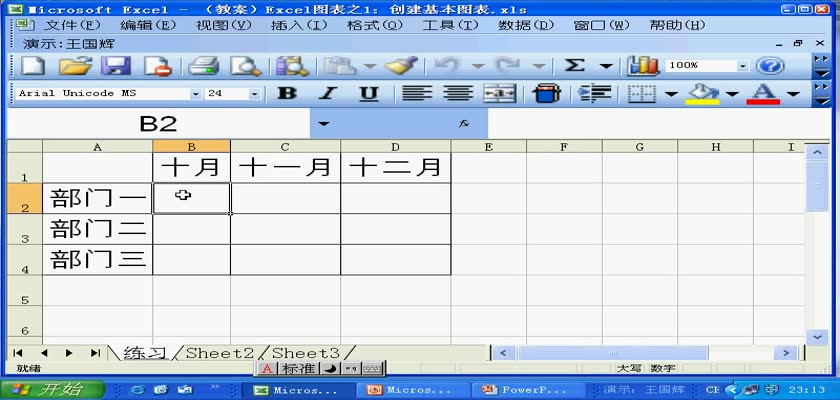
Task: Click the Merge and Center icon
Action: click(x=500, y=94)
